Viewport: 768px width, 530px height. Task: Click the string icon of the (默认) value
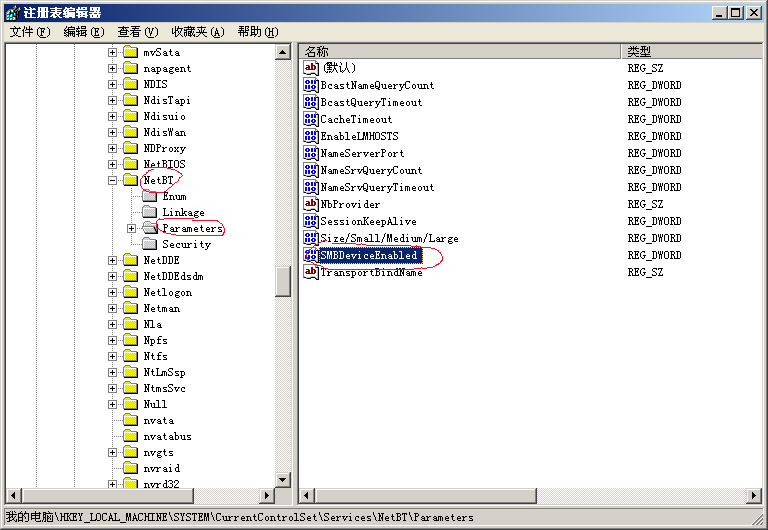click(311, 68)
